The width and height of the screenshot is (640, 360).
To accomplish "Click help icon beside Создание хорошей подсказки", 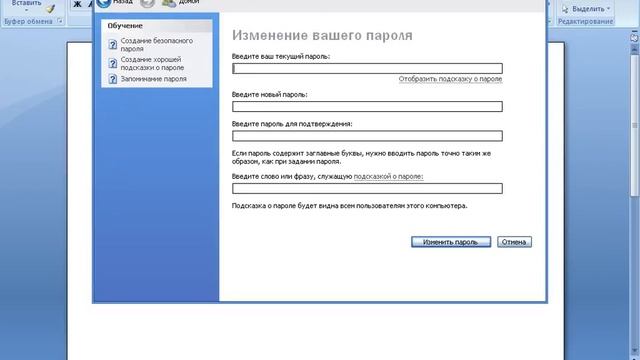I will point(113,63).
